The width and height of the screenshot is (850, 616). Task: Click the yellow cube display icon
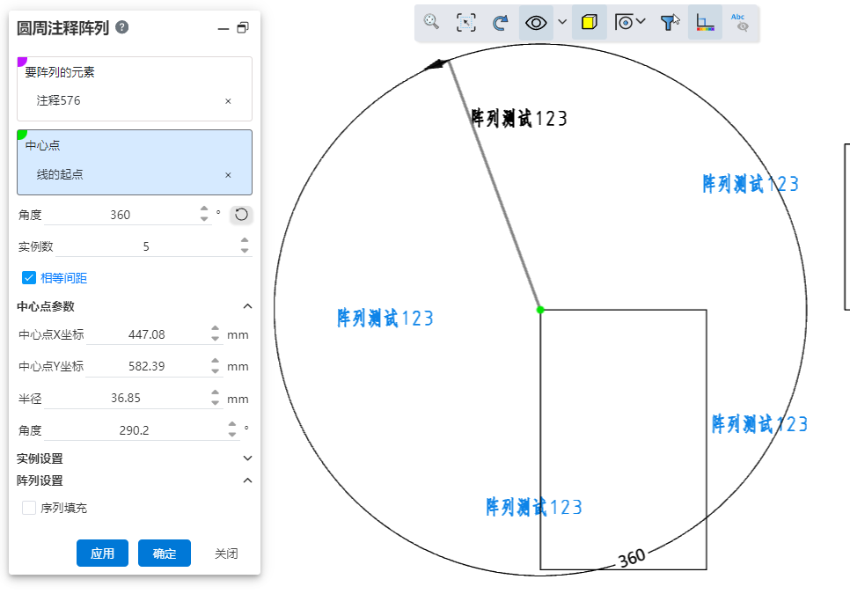[589, 22]
